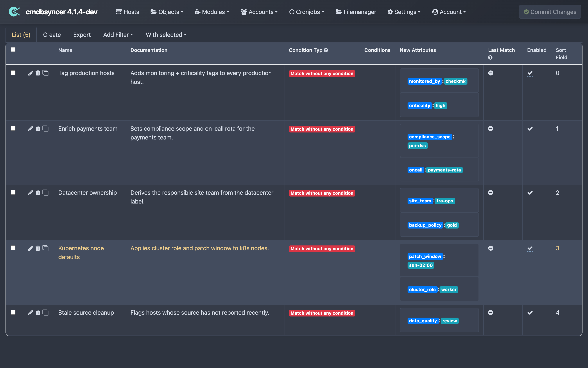
Task: Toggle Enabled checkmark for Datacenter ownership
Action: pos(530,193)
